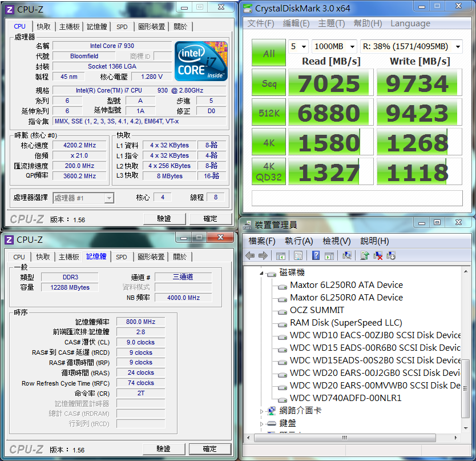The image size is (476, 461).
Task: Click the Disable device icon with down arrow
Action: 391,255
